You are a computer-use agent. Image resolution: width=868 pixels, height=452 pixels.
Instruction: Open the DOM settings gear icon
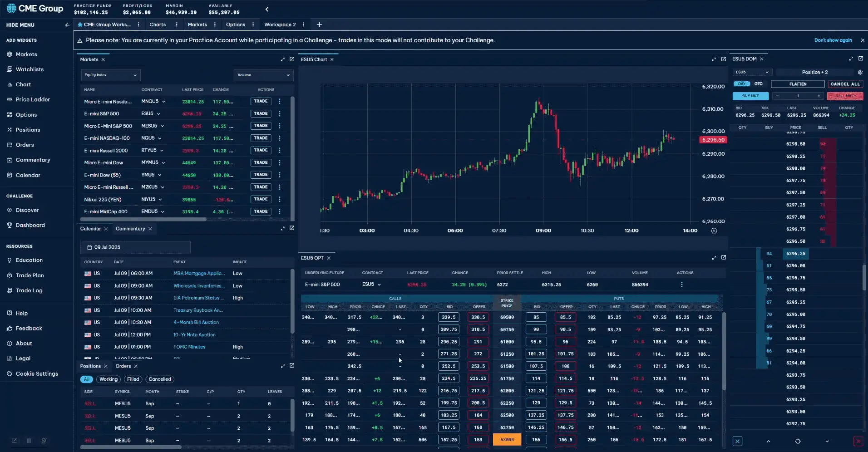860,72
